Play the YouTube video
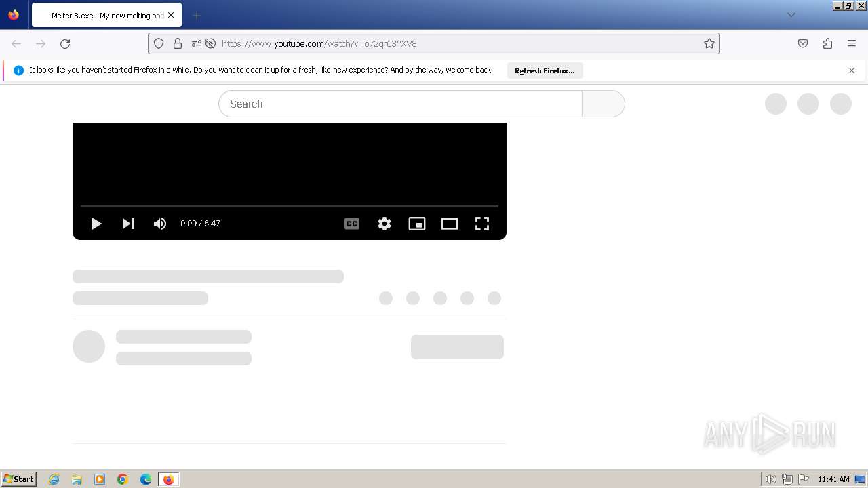This screenshot has height=488, width=868. [x=96, y=224]
